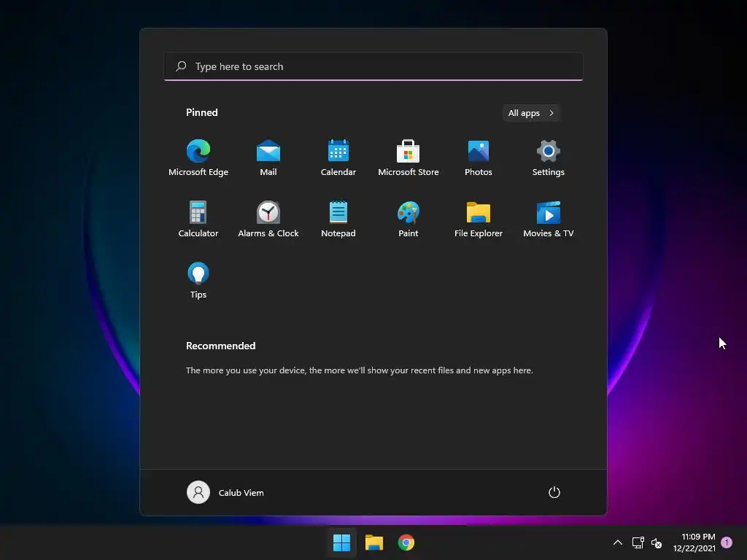Click the Pinned section heading
747x560 pixels.
(202, 112)
